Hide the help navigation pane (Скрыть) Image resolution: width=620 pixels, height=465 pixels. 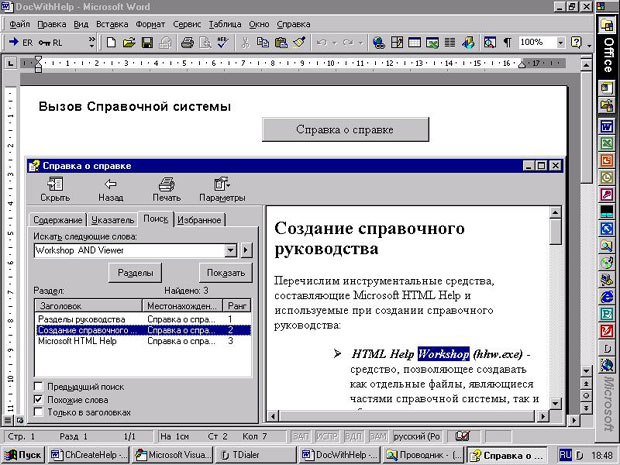coord(55,189)
